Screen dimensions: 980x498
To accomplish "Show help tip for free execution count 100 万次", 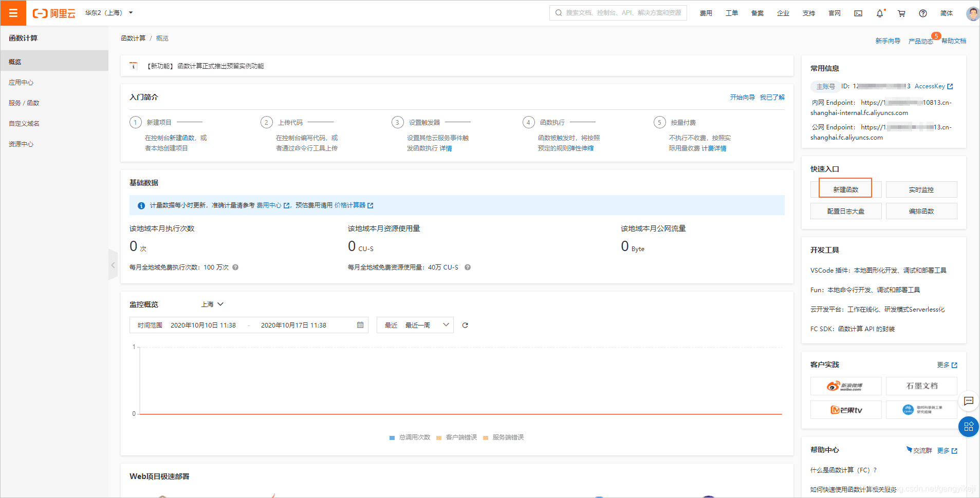I will [235, 267].
